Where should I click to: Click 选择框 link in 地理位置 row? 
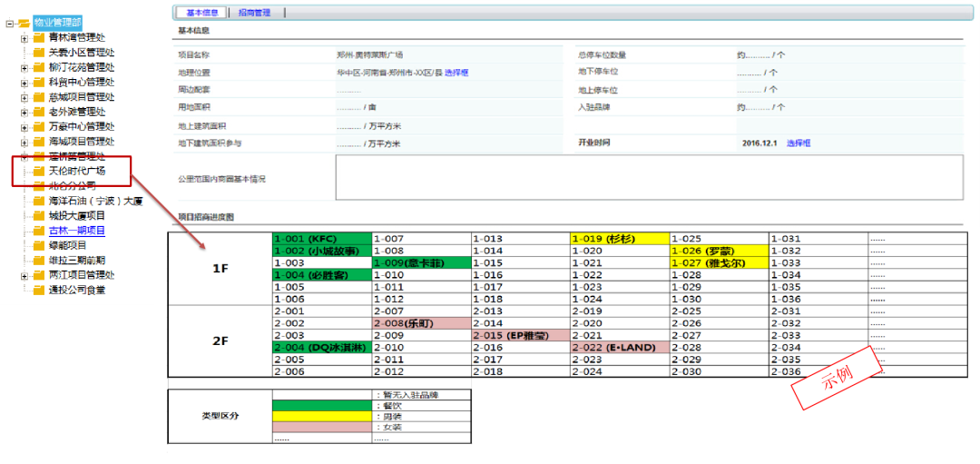(x=456, y=73)
